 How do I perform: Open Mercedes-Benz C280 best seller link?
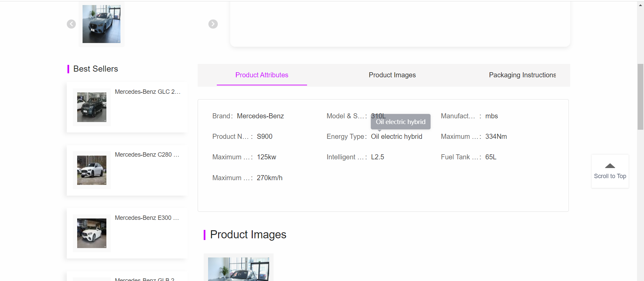pos(147,155)
